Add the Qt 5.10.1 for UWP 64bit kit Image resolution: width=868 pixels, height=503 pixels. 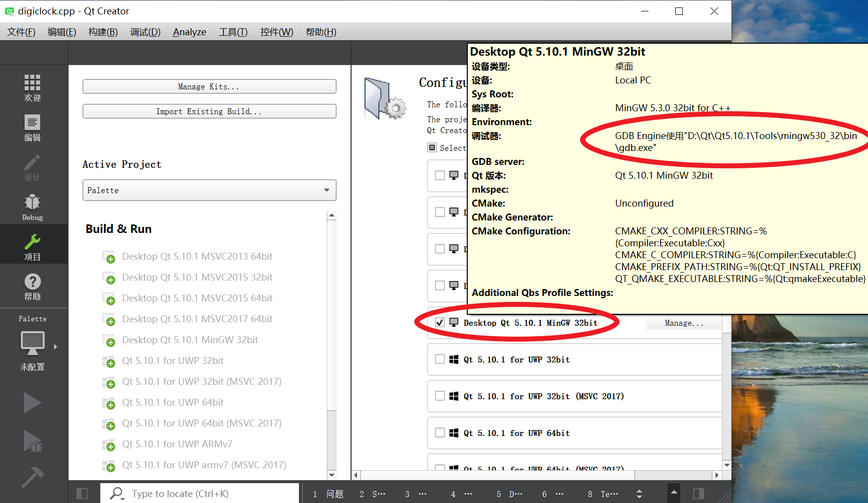coord(109,403)
